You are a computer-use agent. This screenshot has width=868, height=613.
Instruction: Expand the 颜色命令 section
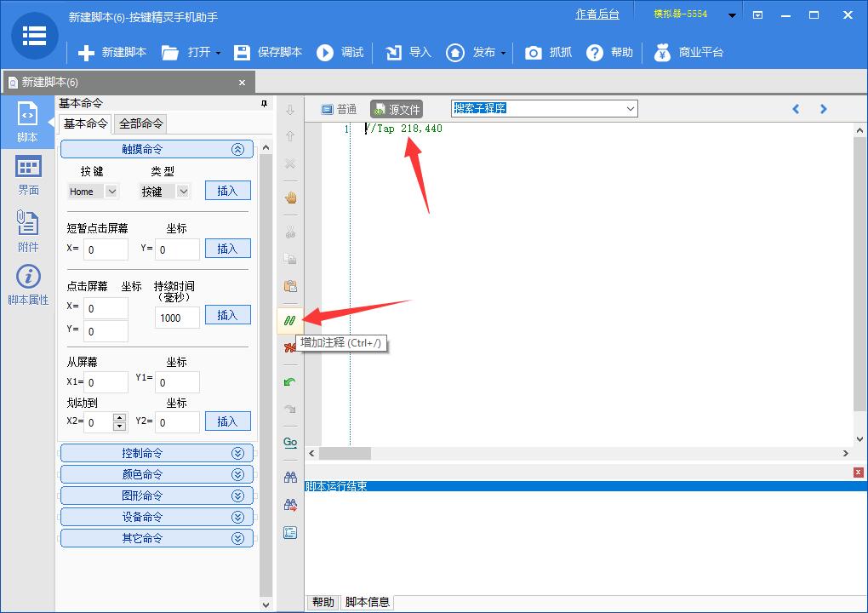click(157, 474)
